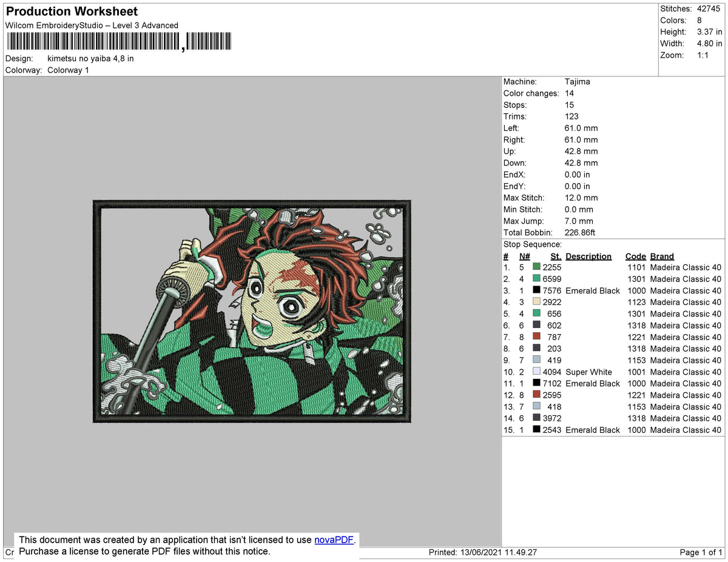Screen dimensions: 728x562
Task: Click the St. column header
Action: coord(555,256)
